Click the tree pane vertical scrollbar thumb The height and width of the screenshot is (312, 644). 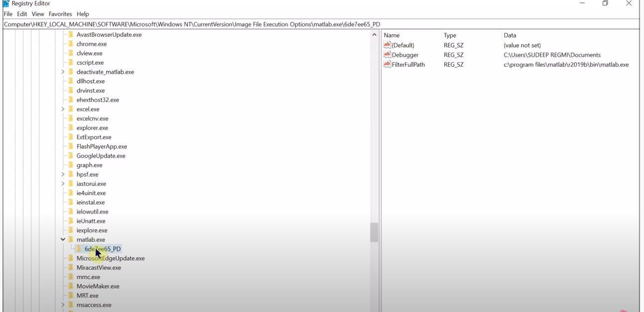click(x=374, y=232)
